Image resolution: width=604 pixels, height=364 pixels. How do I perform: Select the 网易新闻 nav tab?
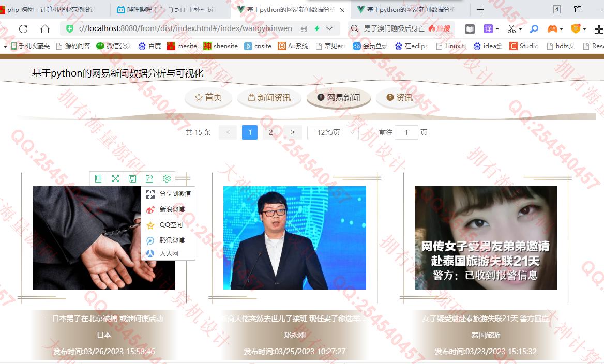tap(339, 98)
